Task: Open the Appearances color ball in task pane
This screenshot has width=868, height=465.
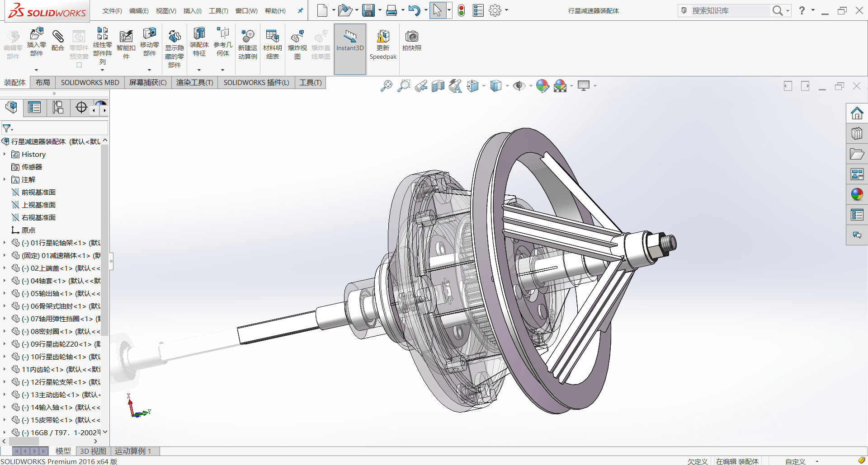Action: [857, 194]
